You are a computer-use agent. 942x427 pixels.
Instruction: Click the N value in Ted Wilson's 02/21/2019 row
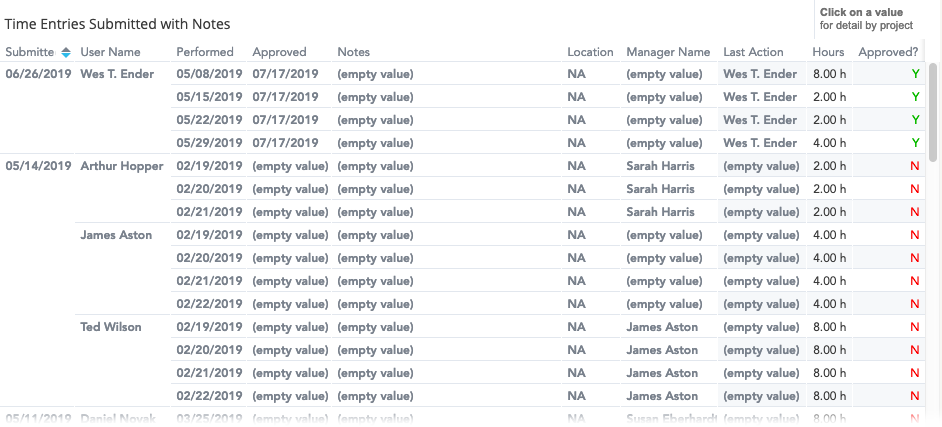click(915, 373)
